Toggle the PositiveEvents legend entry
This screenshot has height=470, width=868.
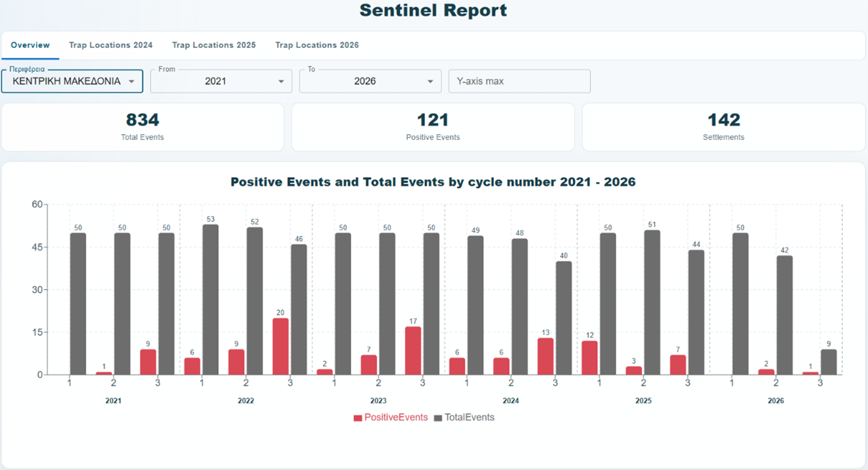(x=390, y=418)
